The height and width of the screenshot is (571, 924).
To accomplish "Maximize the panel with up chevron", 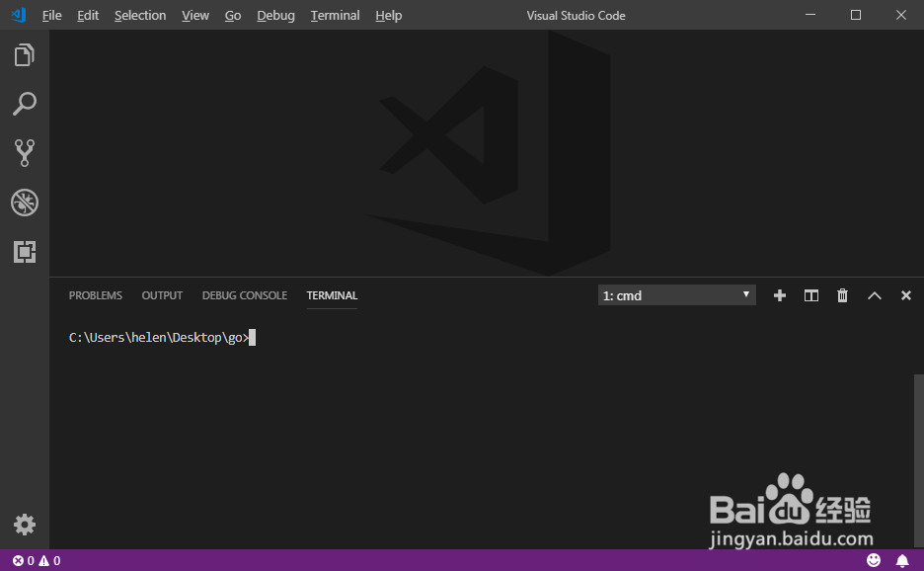I will click(x=875, y=295).
